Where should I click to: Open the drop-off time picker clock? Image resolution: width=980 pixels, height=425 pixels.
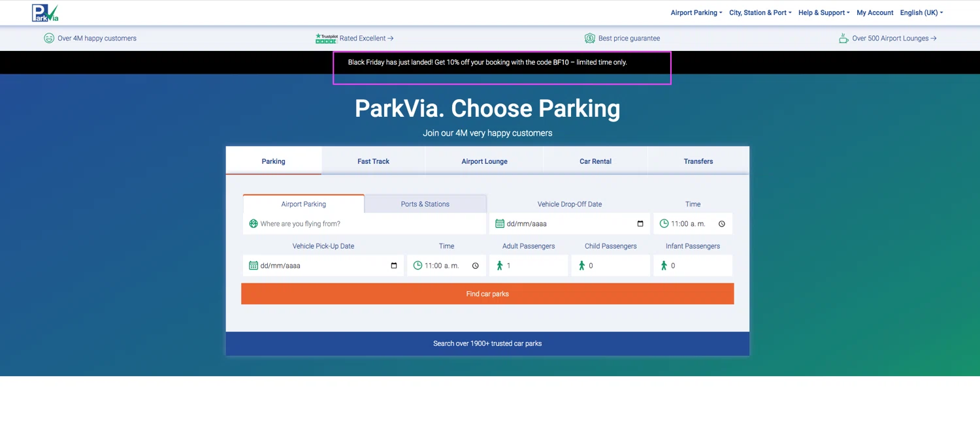click(722, 224)
